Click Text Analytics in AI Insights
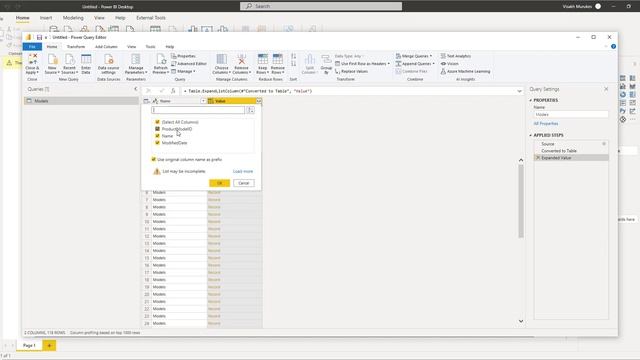The image size is (640, 360). point(456,56)
